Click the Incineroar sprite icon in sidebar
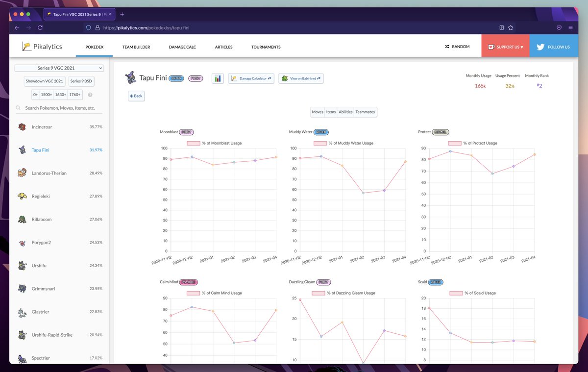 [x=22, y=126]
